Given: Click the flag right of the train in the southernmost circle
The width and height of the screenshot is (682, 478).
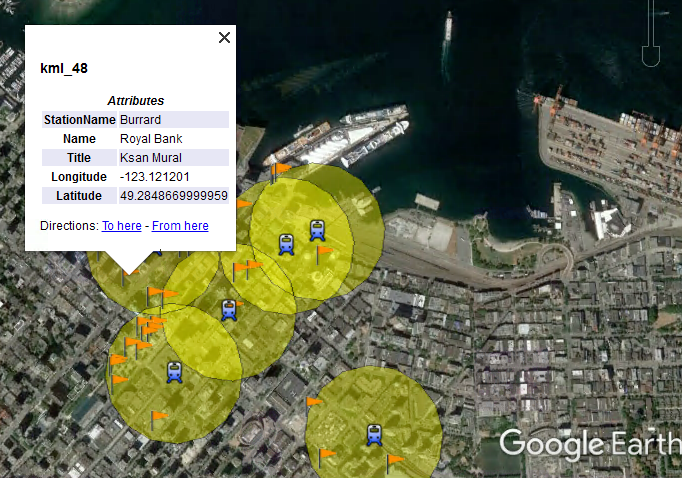Looking at the screenshot, I should click(394, 463).
